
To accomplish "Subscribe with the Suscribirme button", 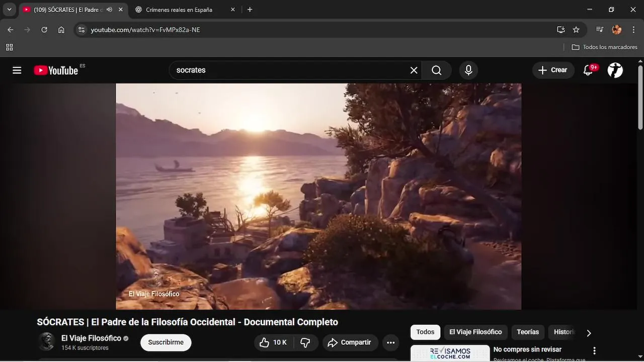I will [166, 342].
